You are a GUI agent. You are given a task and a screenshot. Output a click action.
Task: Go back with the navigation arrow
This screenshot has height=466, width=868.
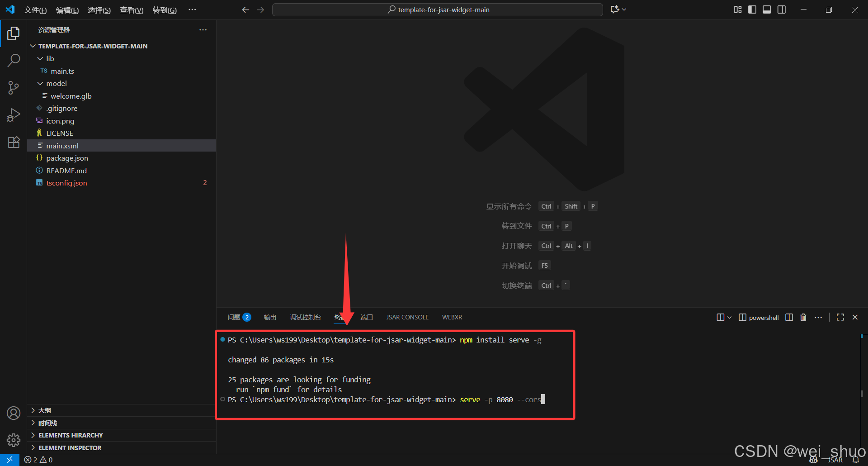pos(245,10)
